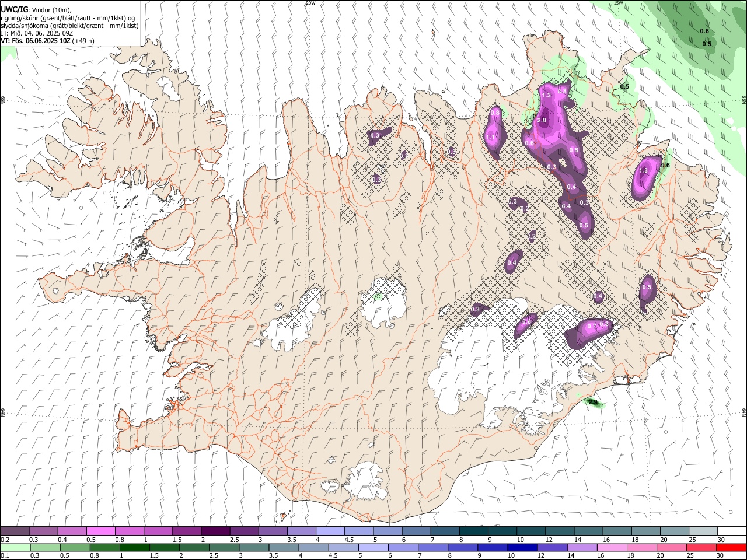Click the '2.0' snowfall value on the map
The height and width of the screenshot is (560, 747).
(542, 121)
